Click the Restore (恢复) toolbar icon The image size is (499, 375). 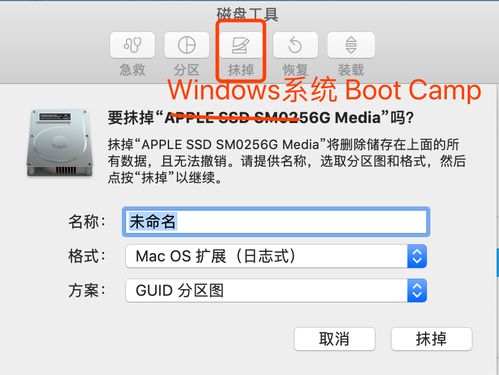pyautogui.click(x=295, y=45)
